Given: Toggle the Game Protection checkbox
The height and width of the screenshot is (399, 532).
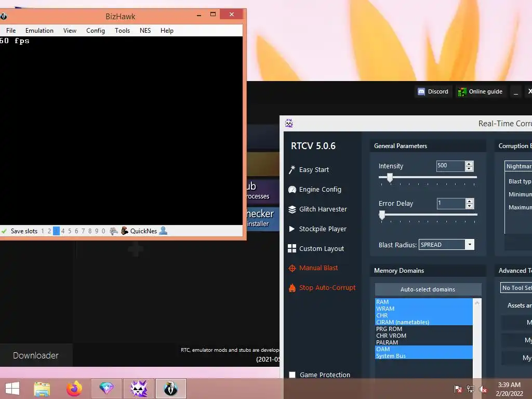Looking at the screenshot, I should pos(292,375).
